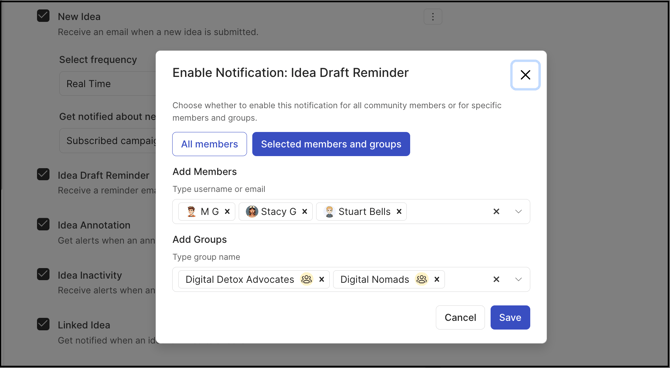670x368 pixels.
Task: Expand the Add Groups dropdown
Action: click(518, 280)
